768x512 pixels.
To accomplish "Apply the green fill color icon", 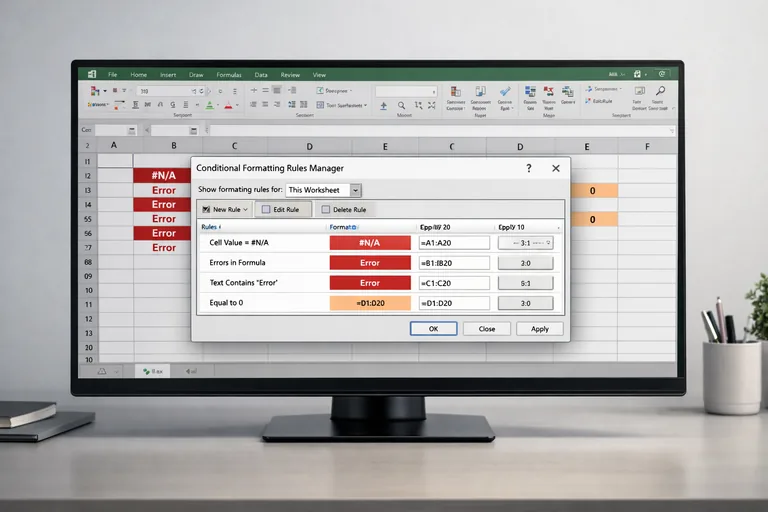I will click(x=210, y=105).
